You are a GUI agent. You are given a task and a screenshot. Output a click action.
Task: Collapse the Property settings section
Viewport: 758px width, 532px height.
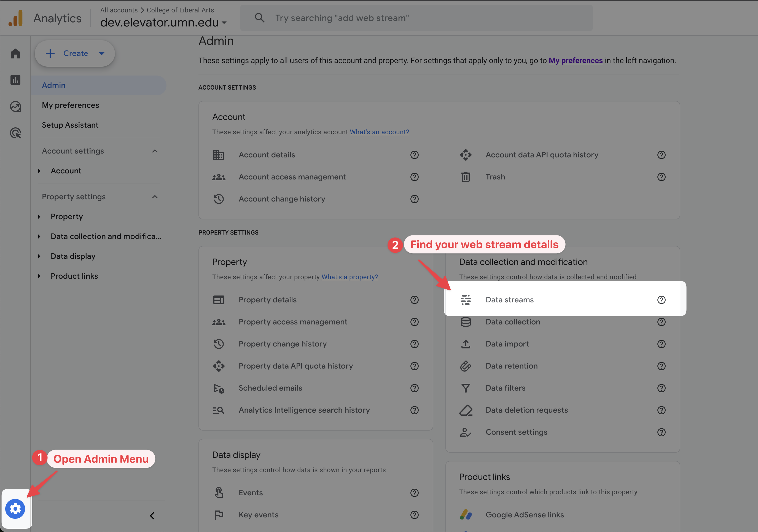(x=155, y=197)
